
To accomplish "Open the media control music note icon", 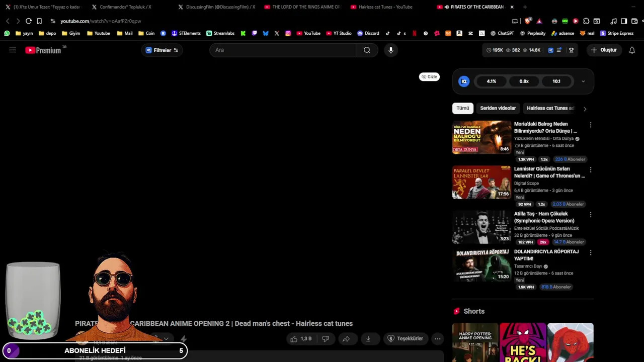I will (x=613, y=21).
